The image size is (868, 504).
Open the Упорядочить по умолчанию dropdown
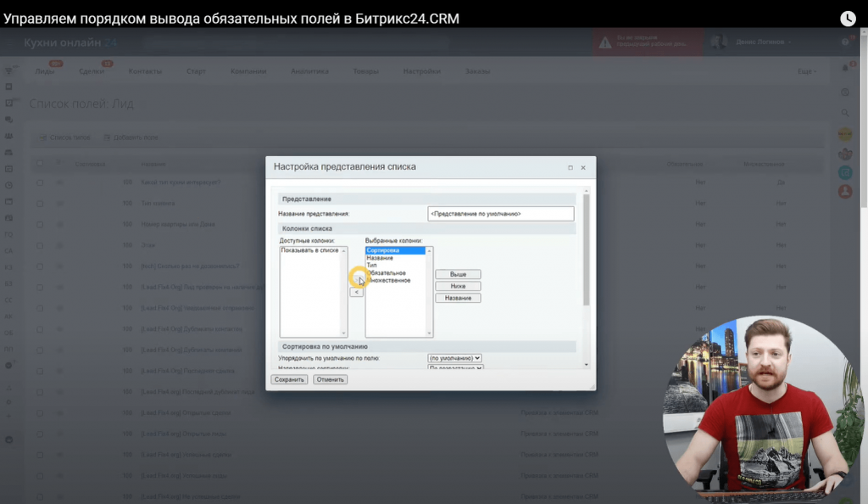pos(454,358)
